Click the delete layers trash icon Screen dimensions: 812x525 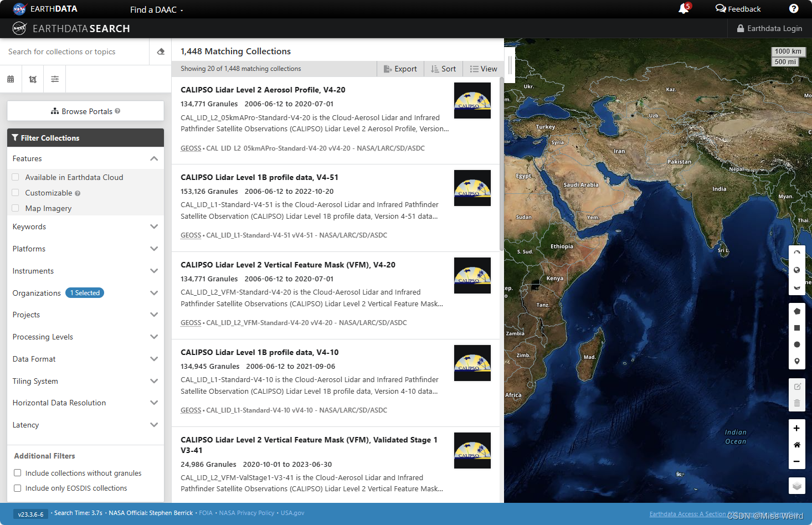(797, 403)
